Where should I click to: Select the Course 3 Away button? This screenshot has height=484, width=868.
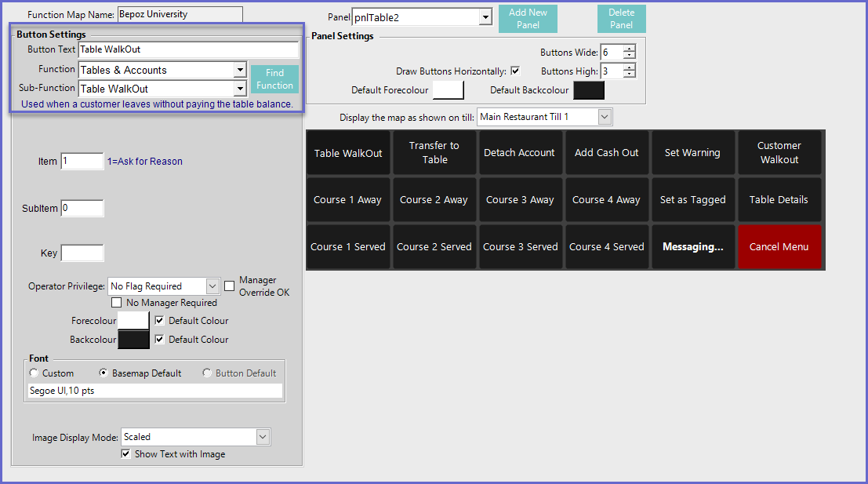521,200
